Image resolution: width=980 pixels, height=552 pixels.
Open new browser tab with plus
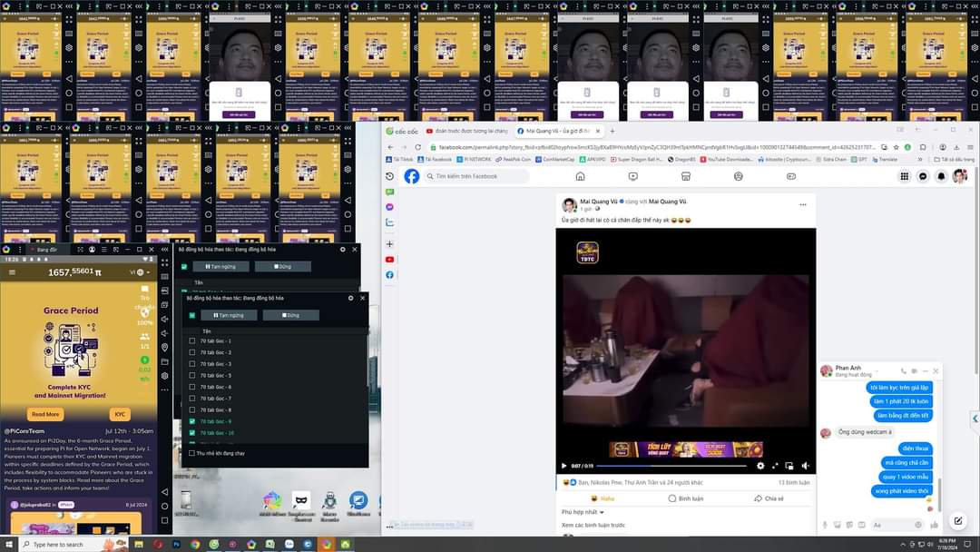pyautogui.click(x=612, y=132)
